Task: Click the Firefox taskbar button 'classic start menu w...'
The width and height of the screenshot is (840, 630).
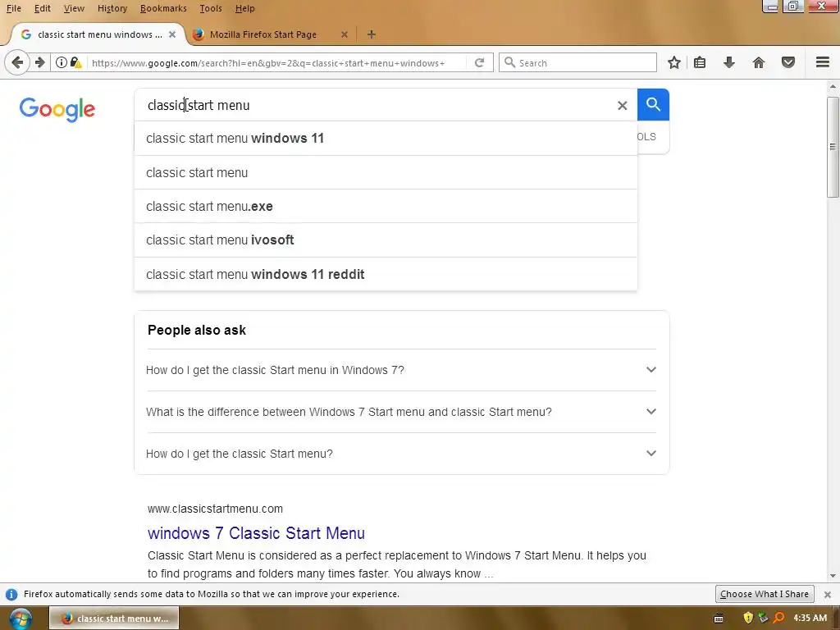Action: (x=114, y=619)
